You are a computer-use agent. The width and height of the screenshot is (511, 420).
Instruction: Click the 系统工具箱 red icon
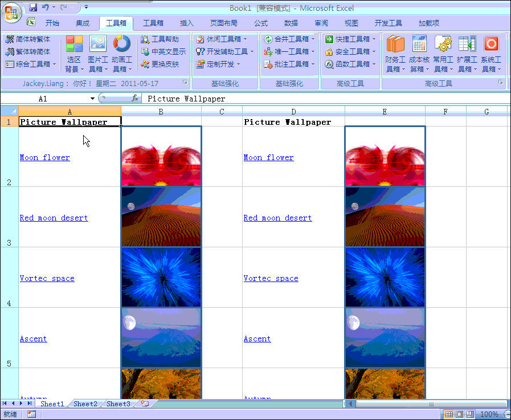[x=491, y=44]
